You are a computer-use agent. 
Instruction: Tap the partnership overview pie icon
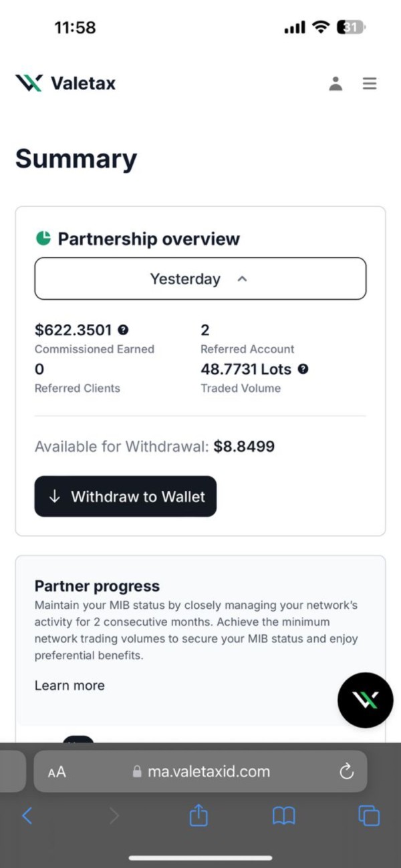(x=43, y=238)
